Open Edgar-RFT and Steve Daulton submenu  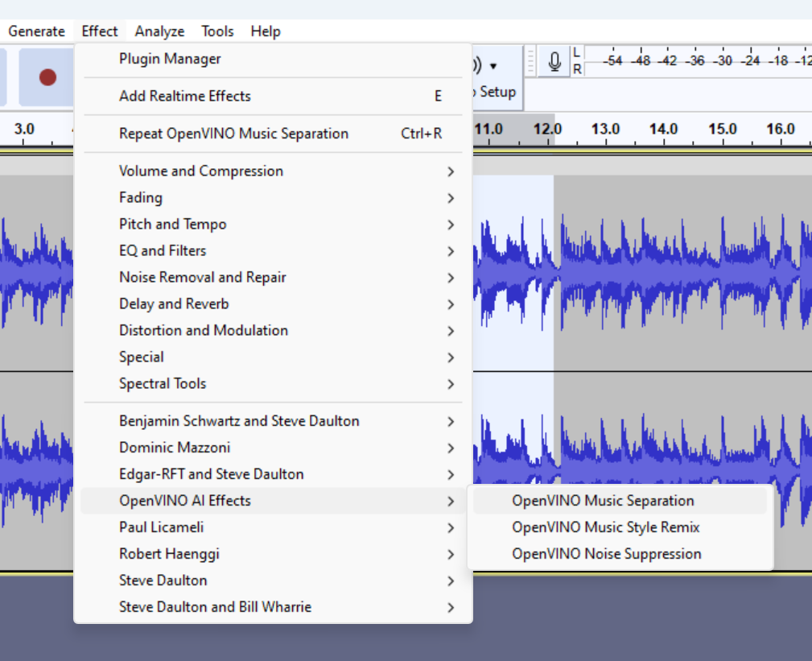[273, 474]
